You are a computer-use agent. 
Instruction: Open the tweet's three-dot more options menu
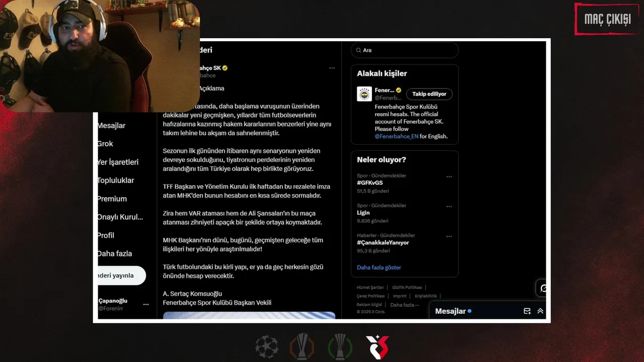point(332,68)
